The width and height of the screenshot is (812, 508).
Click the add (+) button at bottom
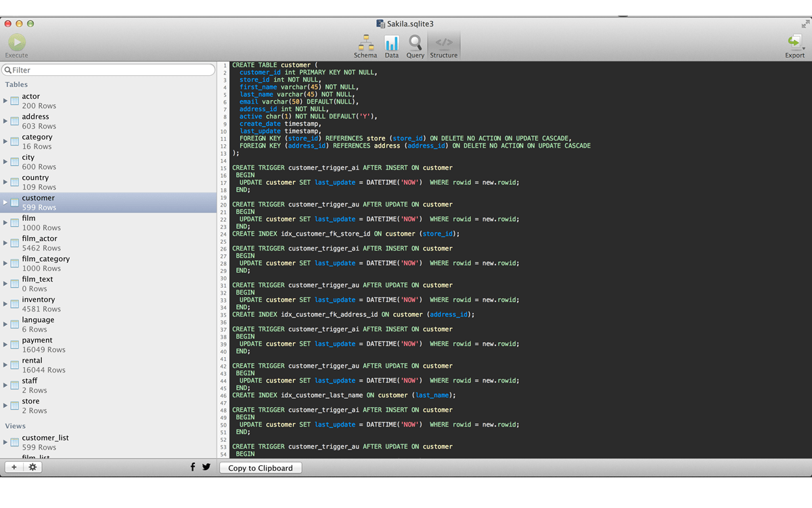click(x=14, y=467)
